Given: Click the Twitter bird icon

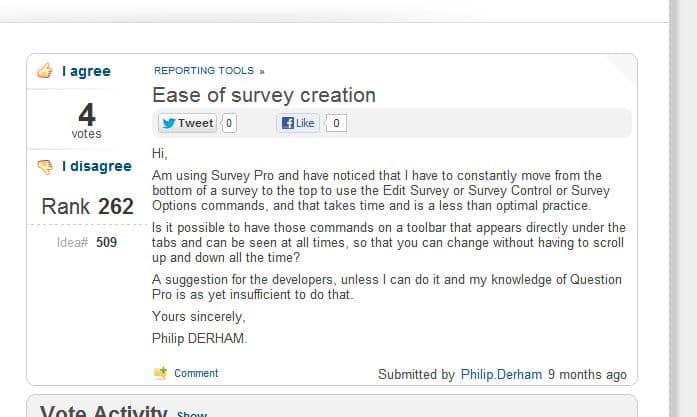Looking at the screenshot, I should [169, 123].
